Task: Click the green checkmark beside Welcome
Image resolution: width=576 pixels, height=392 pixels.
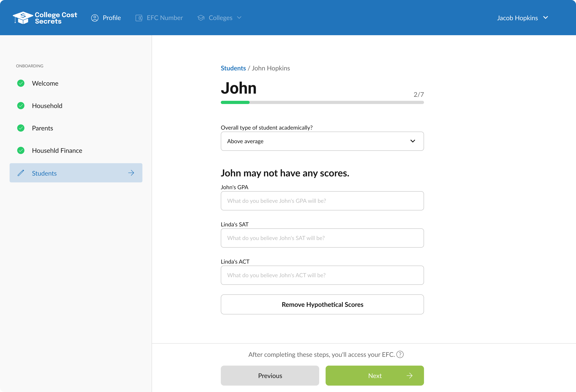Action: 21,83
